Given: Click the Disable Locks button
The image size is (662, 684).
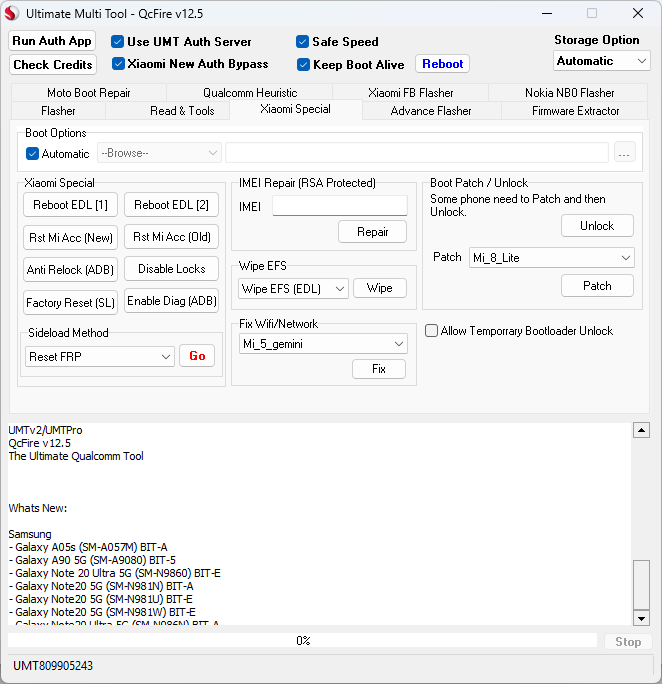Looking at the screenshot, I should click(x=171, y=269).
